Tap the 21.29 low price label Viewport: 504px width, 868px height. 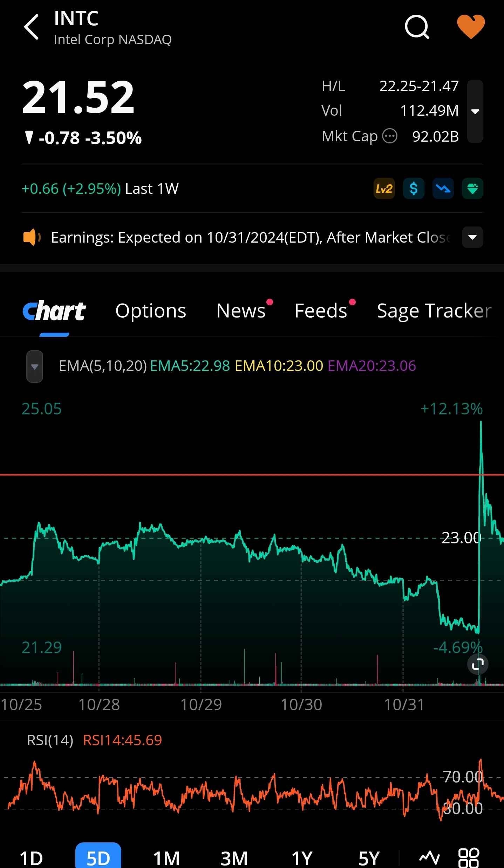pos(42,647)
